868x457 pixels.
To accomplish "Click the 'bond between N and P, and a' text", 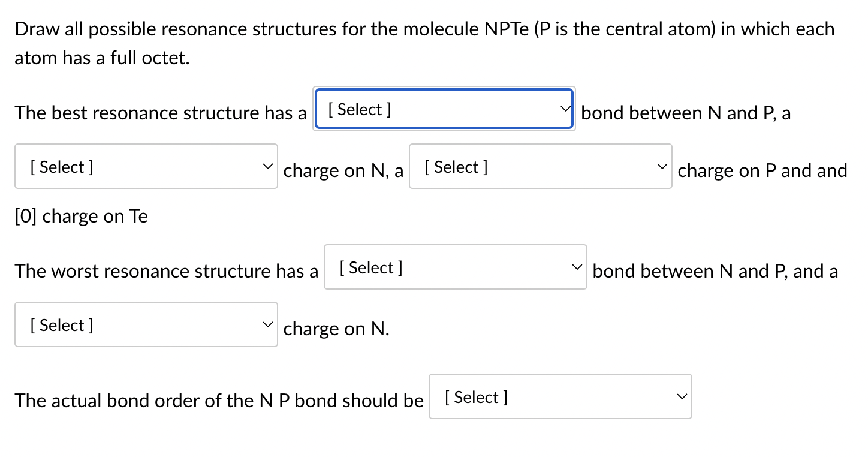I will [x=715, y=271].
